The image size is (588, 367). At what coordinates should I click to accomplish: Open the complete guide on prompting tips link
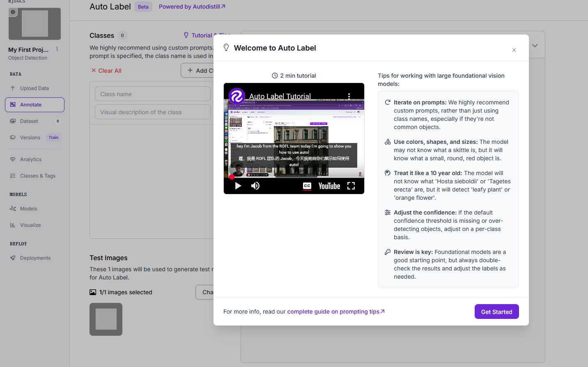336,312
